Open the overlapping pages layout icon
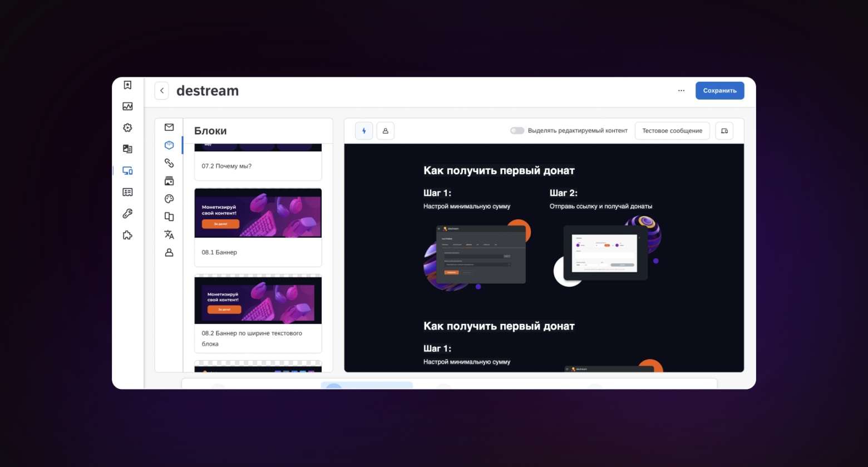Viewport: 868px width, 467px height. (x=169, y=217)
